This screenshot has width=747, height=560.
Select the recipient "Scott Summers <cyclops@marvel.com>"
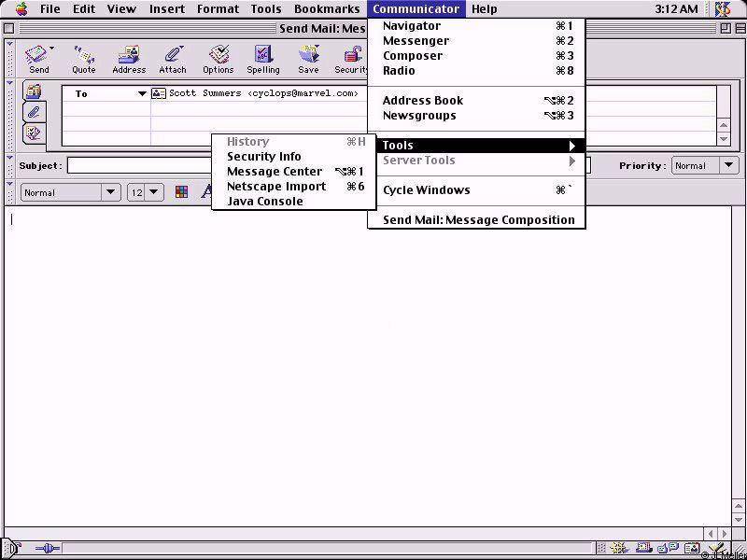[x=263, y=93]
